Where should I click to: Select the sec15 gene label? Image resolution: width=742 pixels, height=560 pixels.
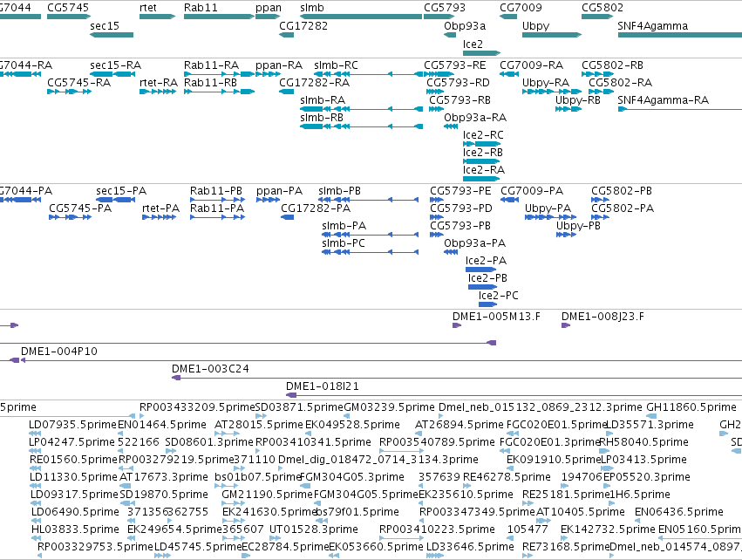tap(105, 26)
